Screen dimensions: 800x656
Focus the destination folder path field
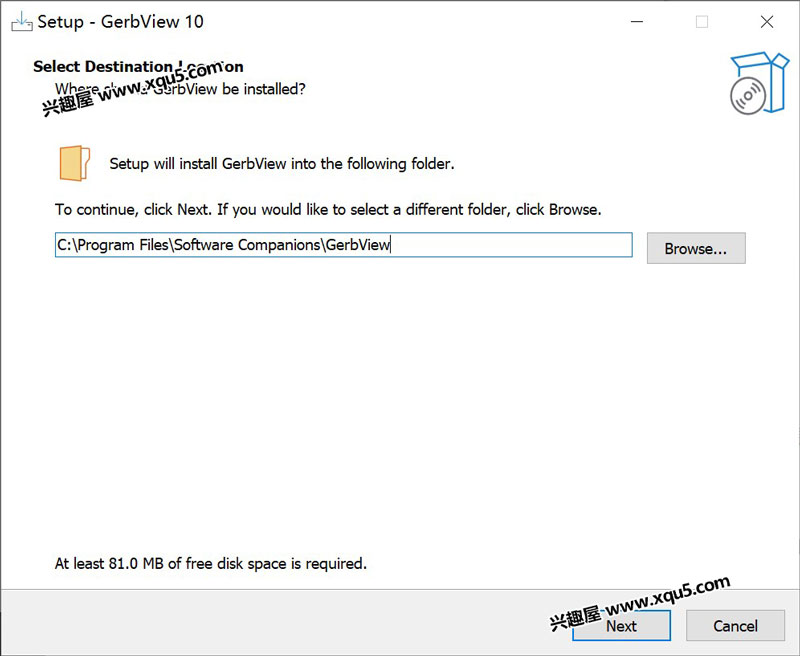click(x=343, y=245)
